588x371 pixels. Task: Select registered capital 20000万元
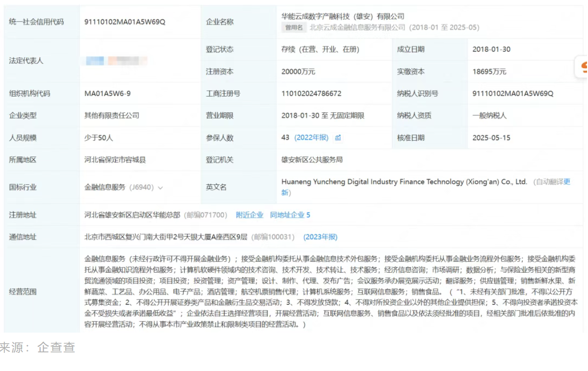pyautogui.click(x=298, y=72)
